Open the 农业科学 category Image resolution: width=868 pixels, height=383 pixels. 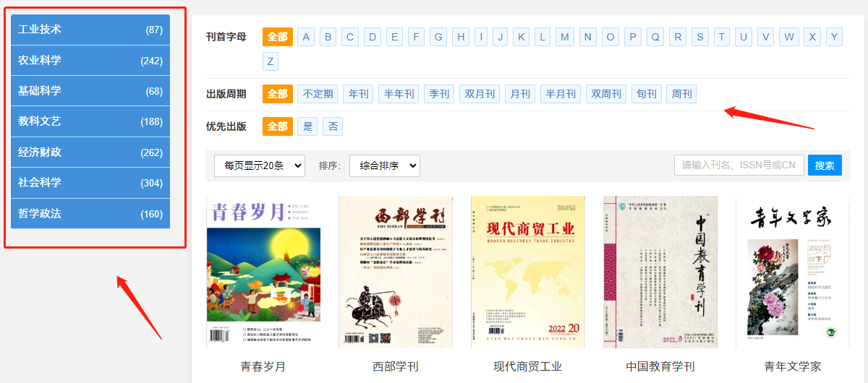point(90,61)
